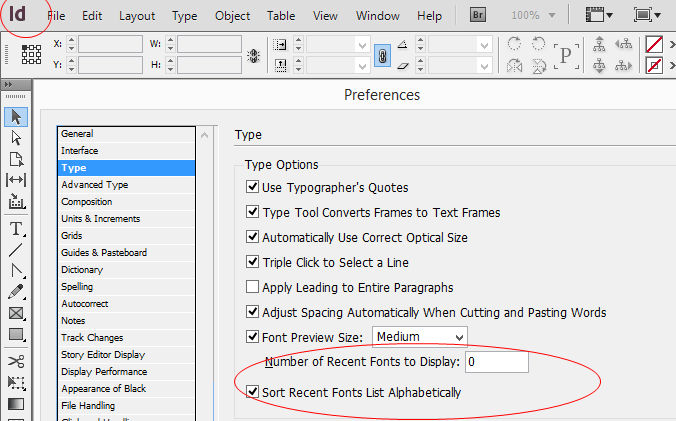
Task: Open the Font Preview Size Medium dropdown
Action: (x=419, y=337)
